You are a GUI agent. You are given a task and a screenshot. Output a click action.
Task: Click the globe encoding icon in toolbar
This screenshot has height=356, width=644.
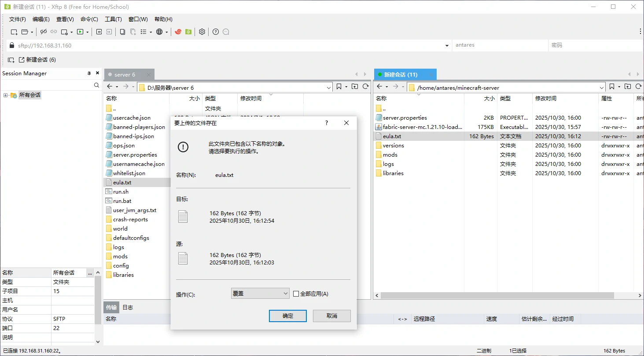click(159, 32)
